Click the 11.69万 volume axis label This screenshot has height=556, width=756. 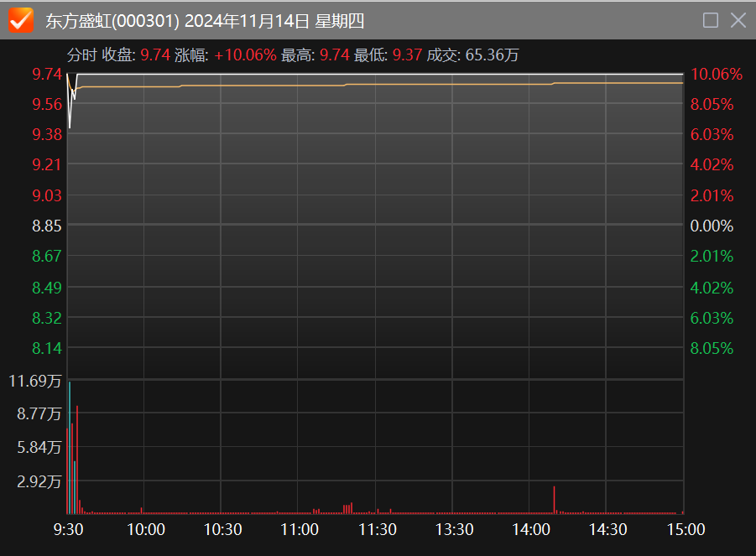point(35,382)
